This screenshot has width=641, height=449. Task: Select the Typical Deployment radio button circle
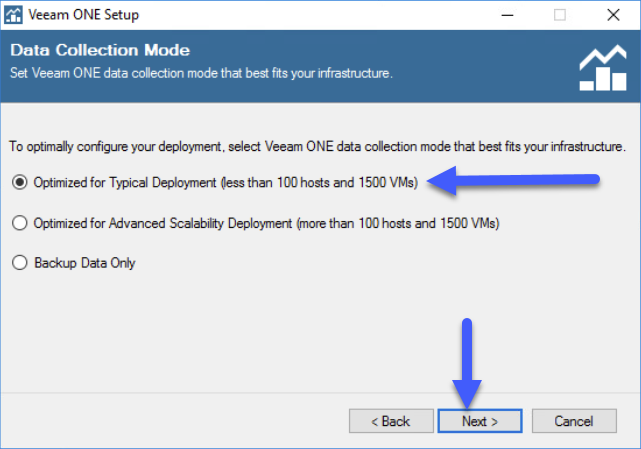[19, 182]
